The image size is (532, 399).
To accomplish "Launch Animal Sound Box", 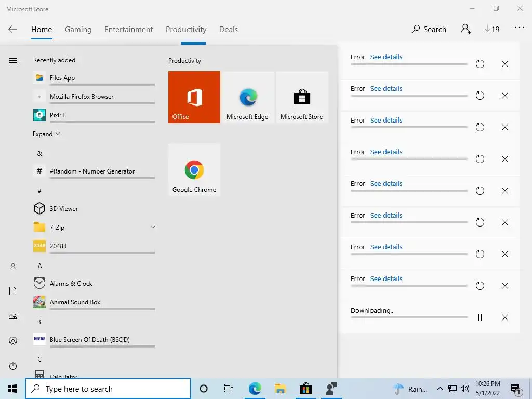I will point(94,303).
